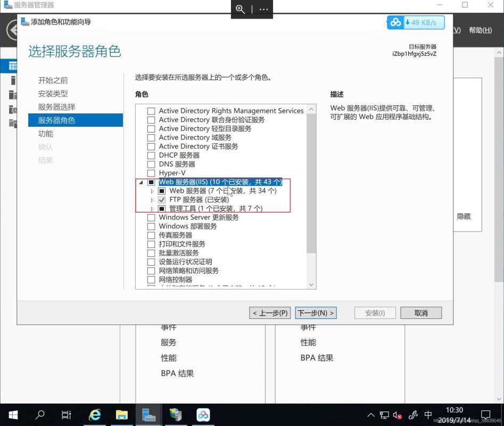Click 服务 link in left tile
504x426 pixels.
tap(169, 342)
